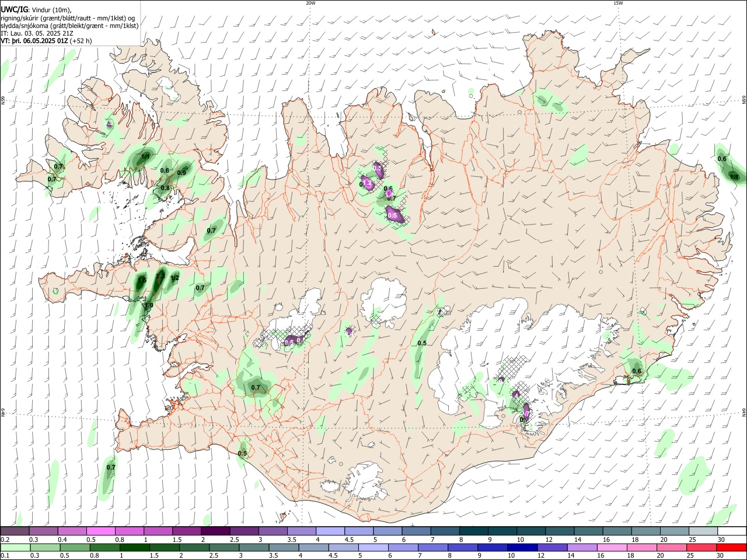
Task: Click the 1.2 precipitation value on the map
Action: pos(174,278)
